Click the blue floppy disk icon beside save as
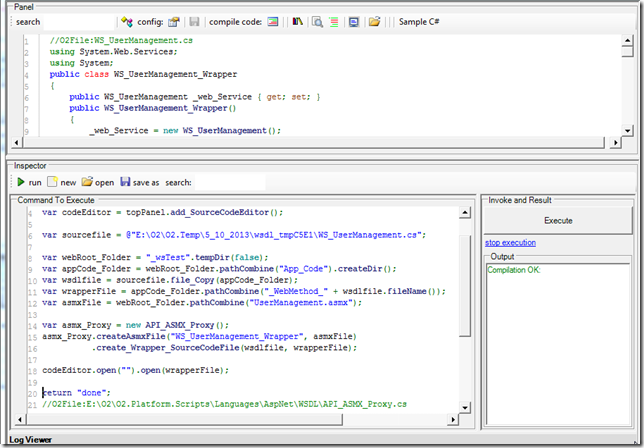The height and width of the screenshot is (448, 644). (125, 181)
